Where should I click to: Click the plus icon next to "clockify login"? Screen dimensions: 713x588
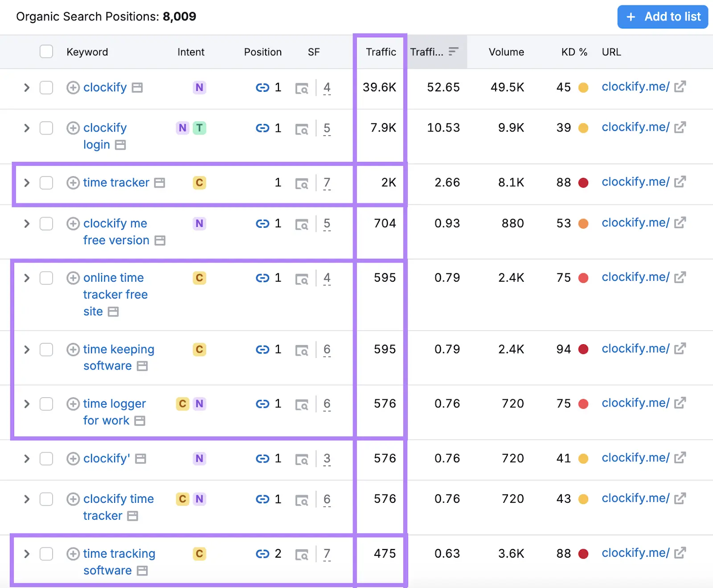[x=73, y=128]
